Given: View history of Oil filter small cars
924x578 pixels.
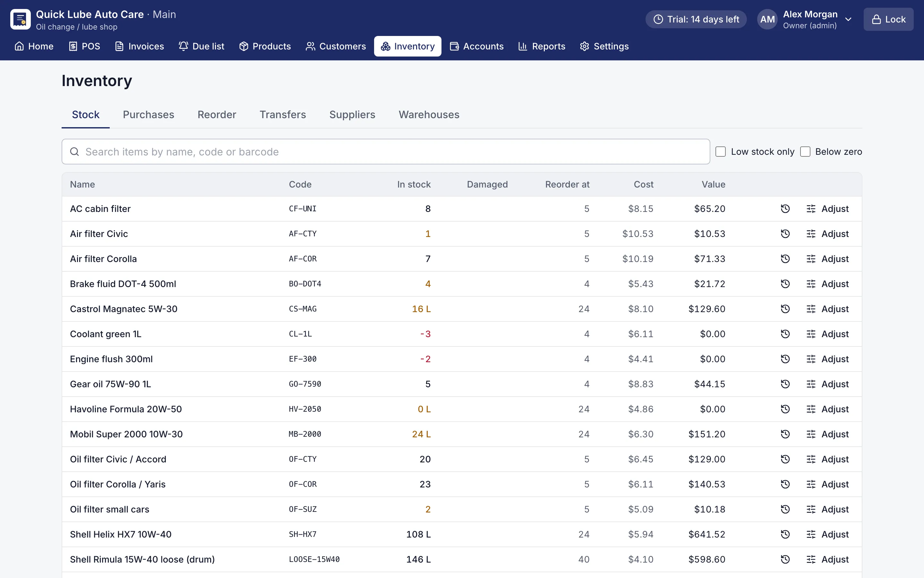Looking at the screenshot, I should point(785,509).
